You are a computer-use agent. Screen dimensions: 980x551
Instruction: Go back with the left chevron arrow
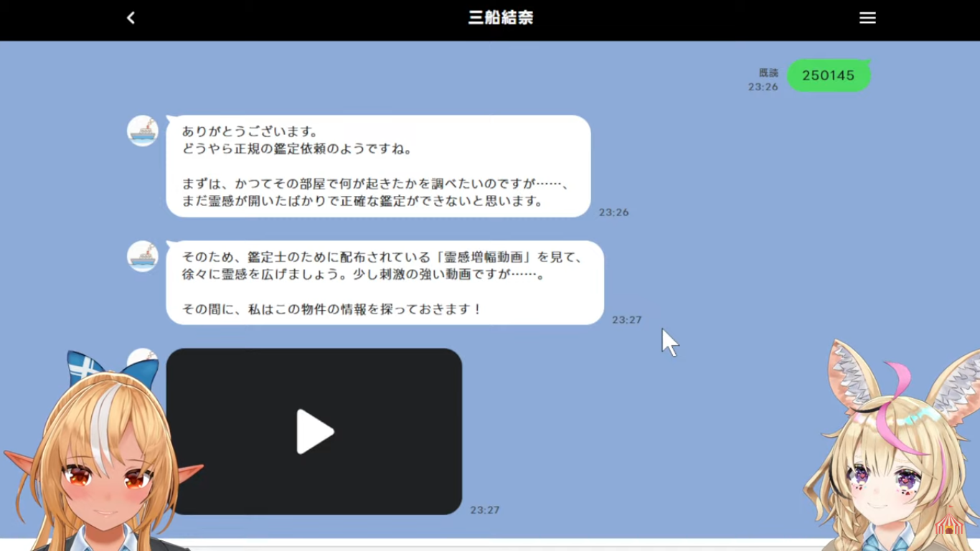131,18
